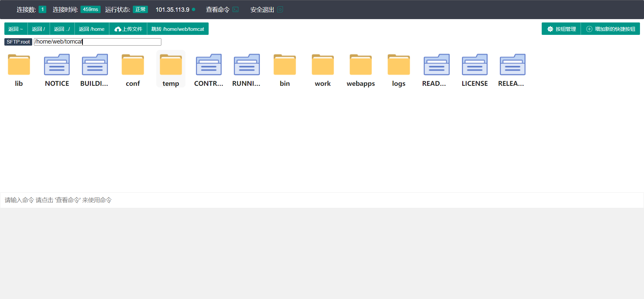The height and width of the screenshot is (299, 644).
Task: Click the logs folder name label
Action: [x=399, y=83]
